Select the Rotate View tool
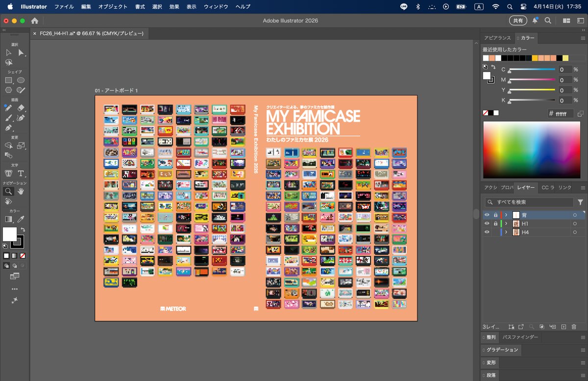Screen dimensions: 588x381 coord(9,202)
